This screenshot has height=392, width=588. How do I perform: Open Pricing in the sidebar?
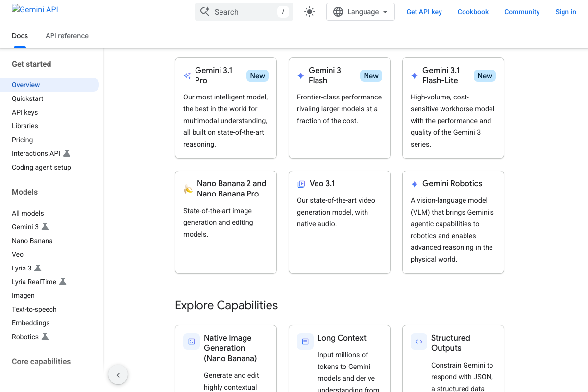click(23, 140)
